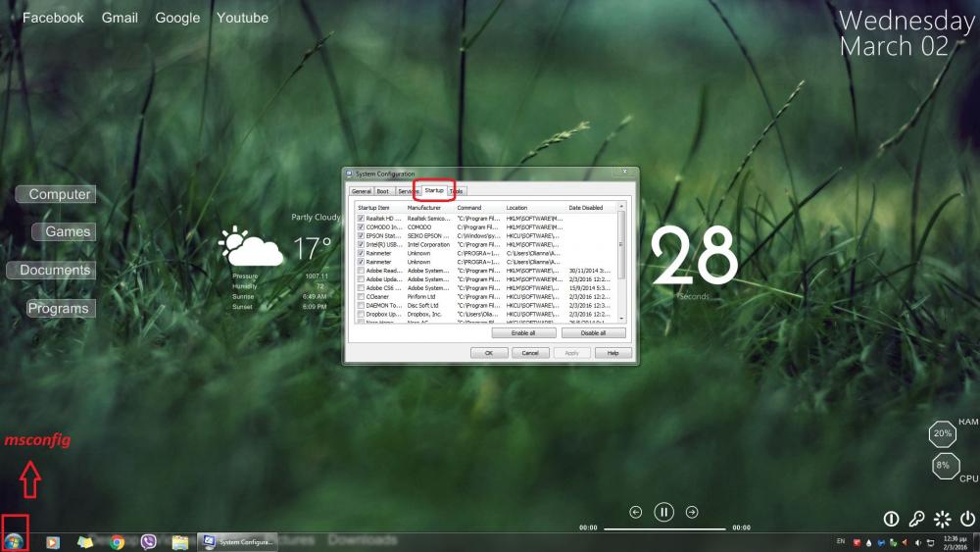The width and height of the screenshot is (980, 552).
Task: Click the Enable all button
Action: tap(523, 333)
